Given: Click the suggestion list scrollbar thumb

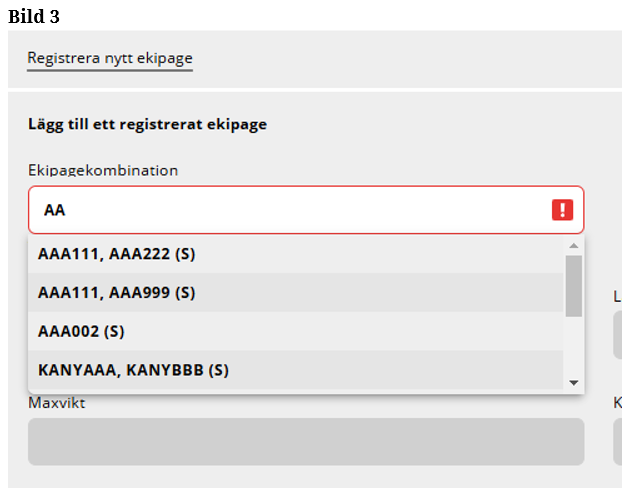Looking at the screenshot, I should 573,284.
